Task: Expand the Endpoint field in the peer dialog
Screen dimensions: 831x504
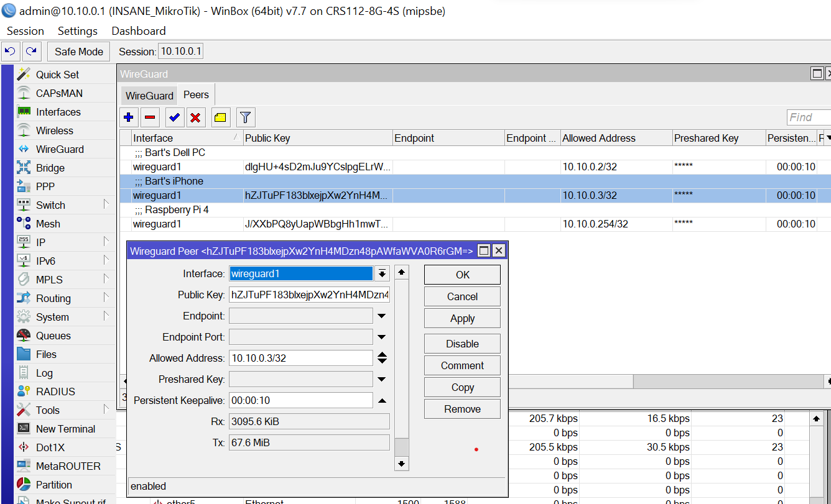Action: (x=382, y=316)
